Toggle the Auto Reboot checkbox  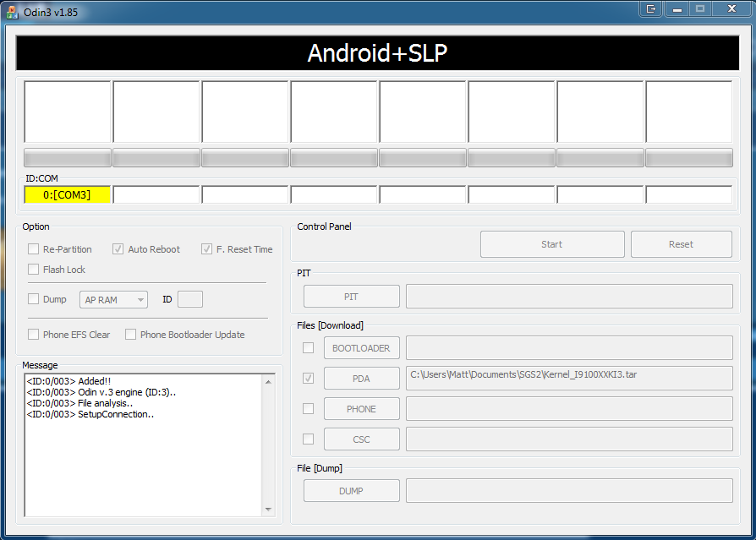(118, 249)
